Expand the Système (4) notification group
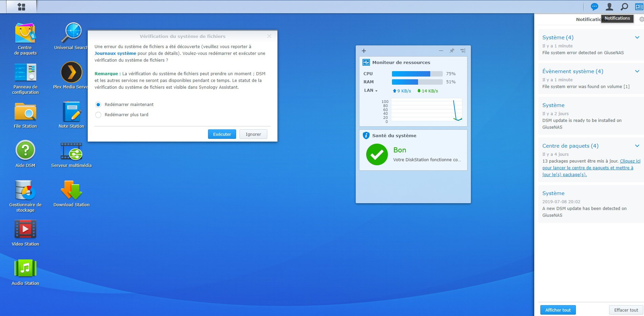This screenshot has height=316, width=644. (x=637, y=38)
